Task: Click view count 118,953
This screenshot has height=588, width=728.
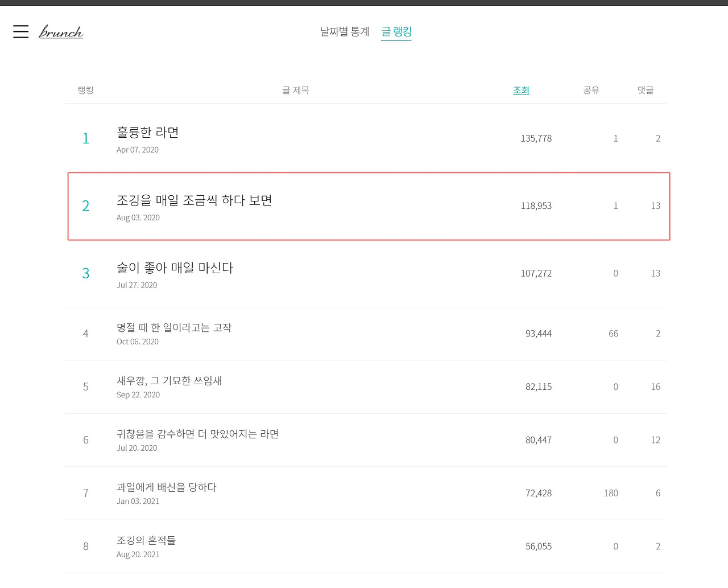Action: point(536,205)
